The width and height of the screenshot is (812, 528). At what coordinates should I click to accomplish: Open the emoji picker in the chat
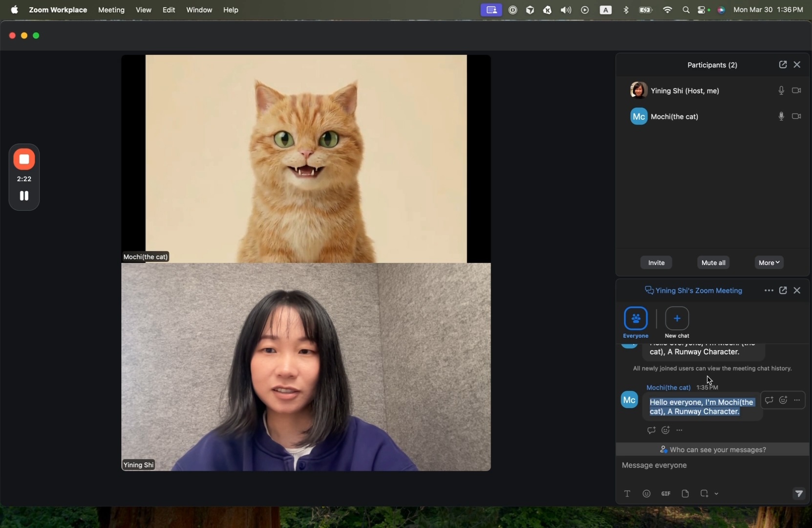click(646, 494)
